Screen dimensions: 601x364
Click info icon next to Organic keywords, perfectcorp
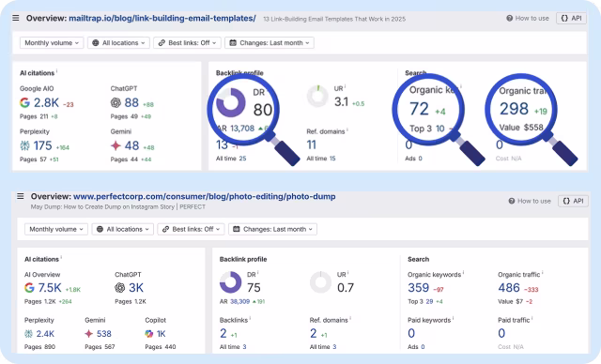[x=463, y=272]
